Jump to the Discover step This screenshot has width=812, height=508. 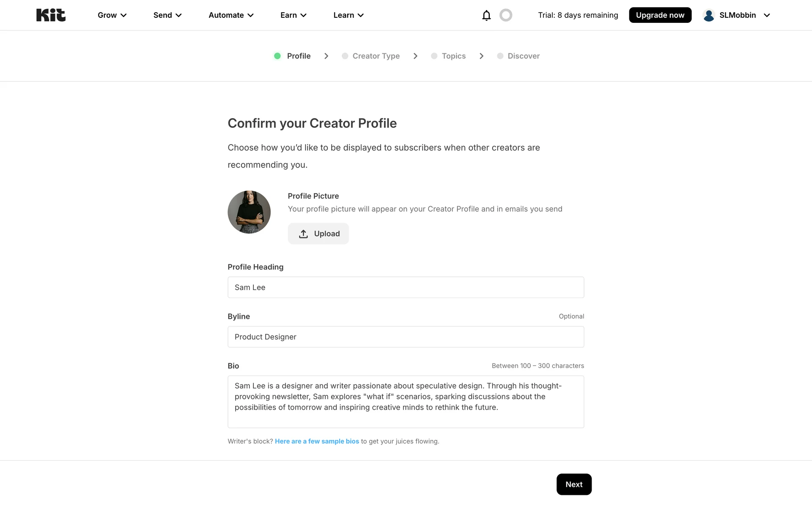click(x=523, y=56)
